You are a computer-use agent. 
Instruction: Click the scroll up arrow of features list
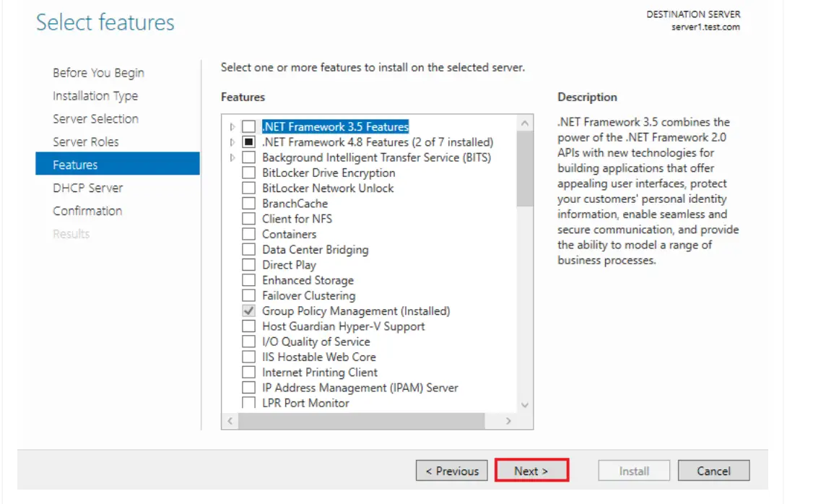(525, 123)
